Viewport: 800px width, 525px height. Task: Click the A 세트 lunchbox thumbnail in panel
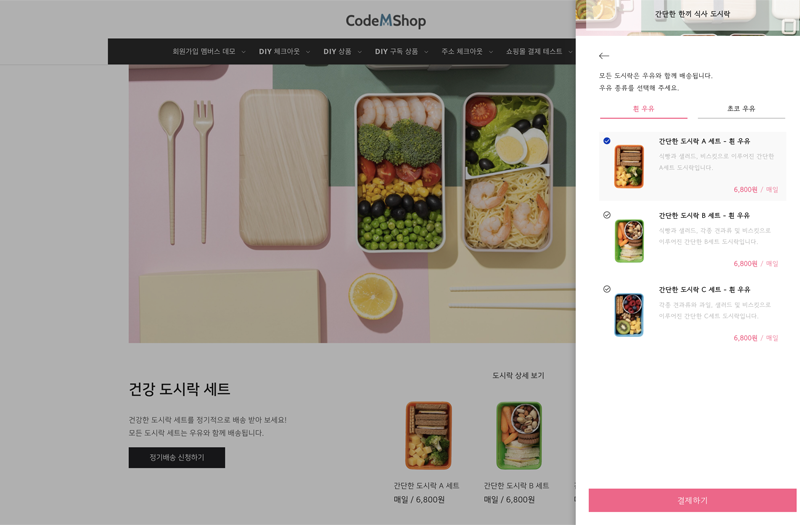[x=629, y=166]
